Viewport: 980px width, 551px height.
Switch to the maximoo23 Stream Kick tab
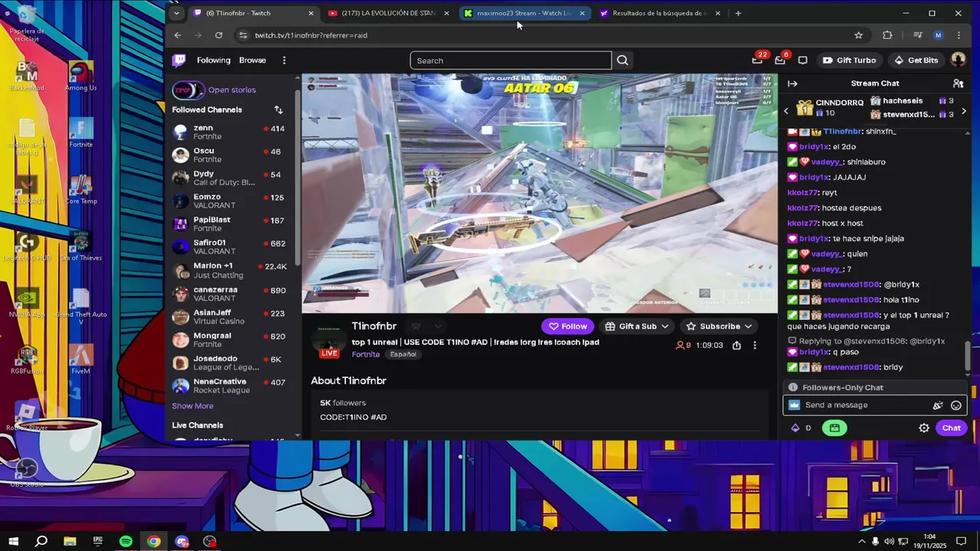(523, 13)
